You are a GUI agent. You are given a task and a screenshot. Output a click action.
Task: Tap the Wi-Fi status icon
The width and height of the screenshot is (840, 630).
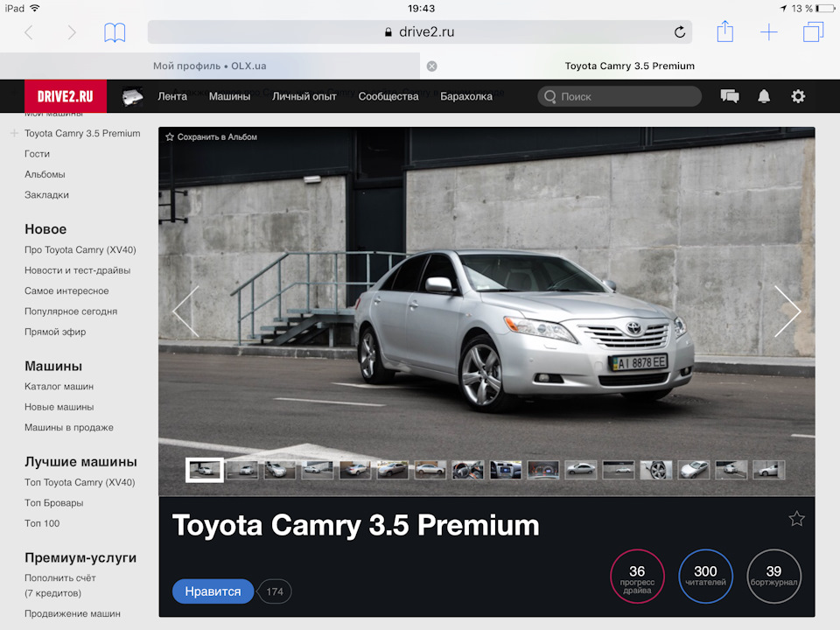(35, 8)
